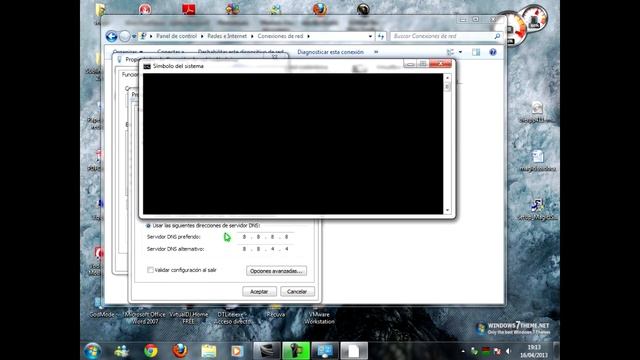Click 'Opciones avanzadas...' button
This screenshot has height=360, width=640.
point(276,271)
